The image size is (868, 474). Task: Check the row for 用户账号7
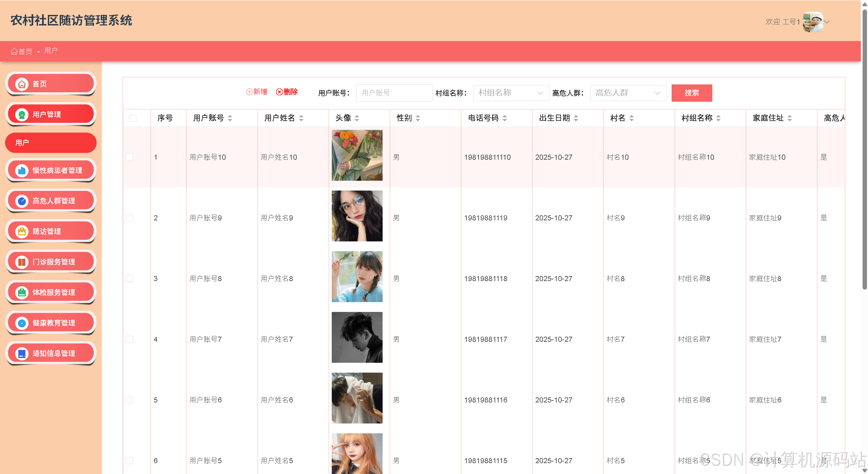coord(129,339)
